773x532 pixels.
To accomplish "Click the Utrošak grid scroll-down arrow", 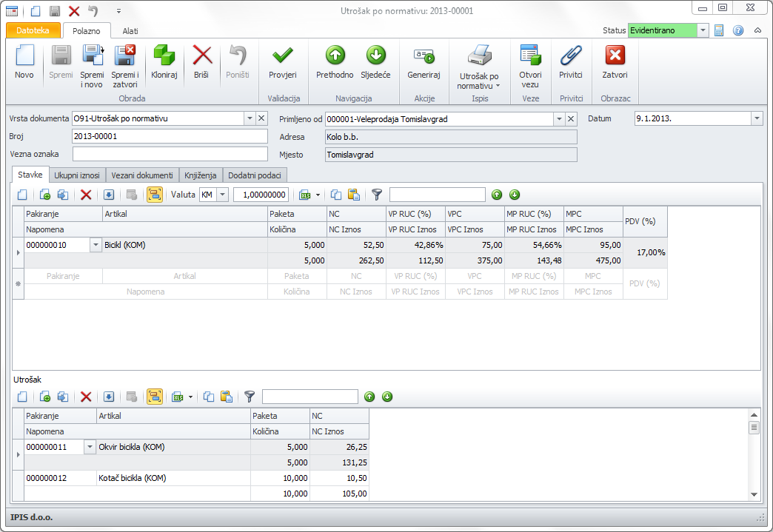I will pos(754,494).
